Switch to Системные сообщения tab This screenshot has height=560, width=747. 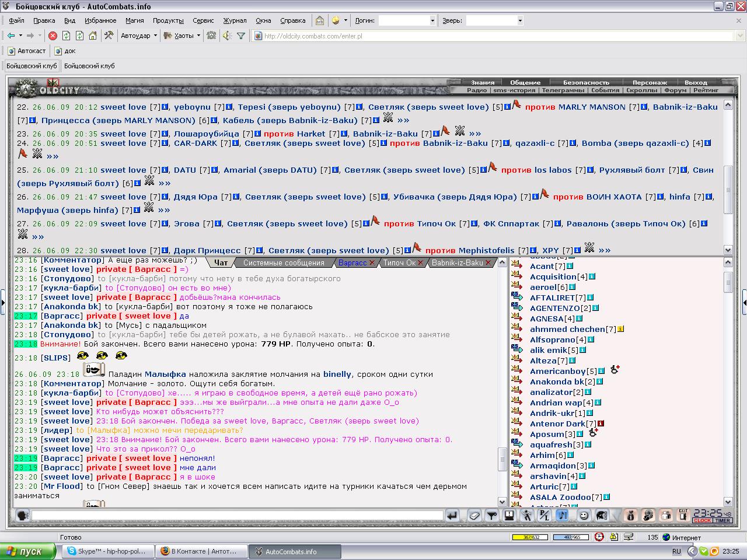click(x=284, y=262)
